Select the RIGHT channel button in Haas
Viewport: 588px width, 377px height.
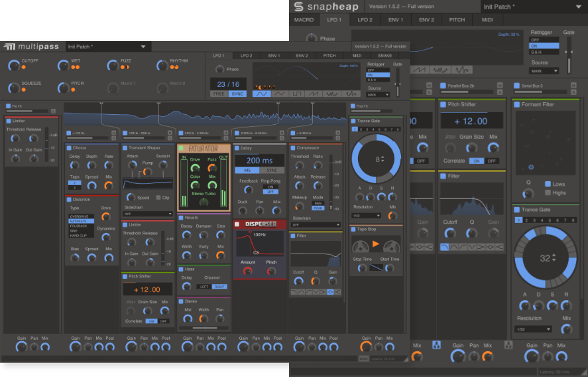tap(219, 286)
